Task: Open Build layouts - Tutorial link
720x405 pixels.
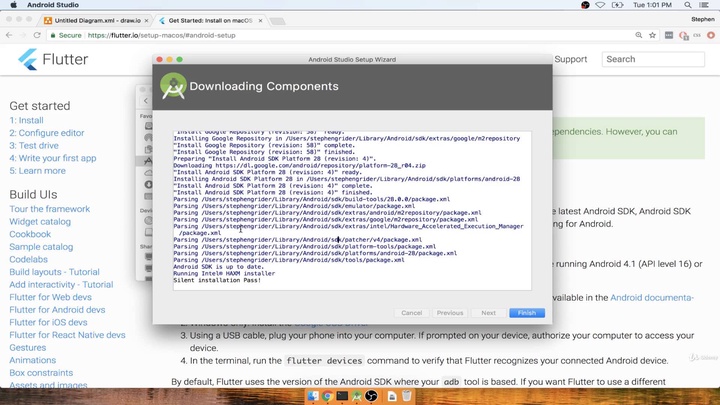Action: (x=54, y=272)
